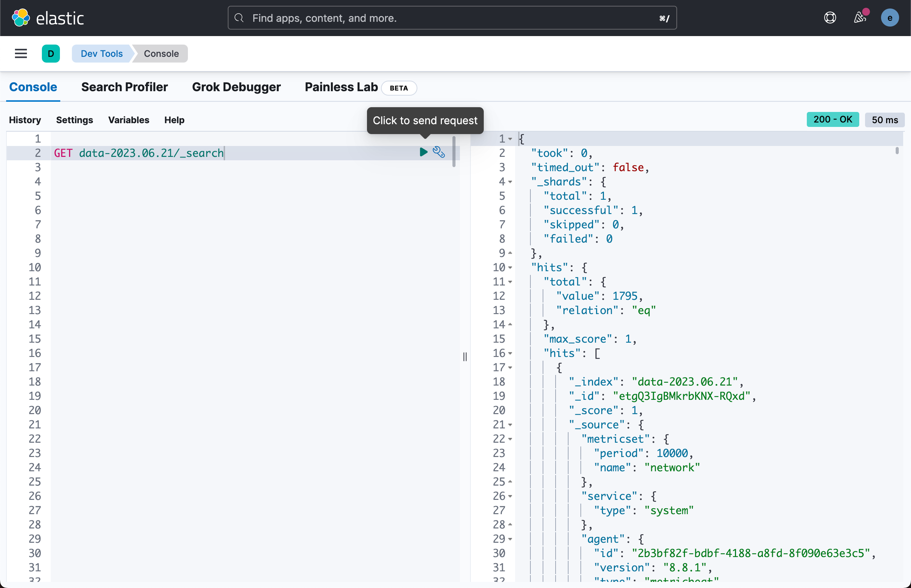Image resolution: width=911 pixels, height=588 pixels.
Task: Click the panel resize divider handle
Action: [x=465, y=357]
